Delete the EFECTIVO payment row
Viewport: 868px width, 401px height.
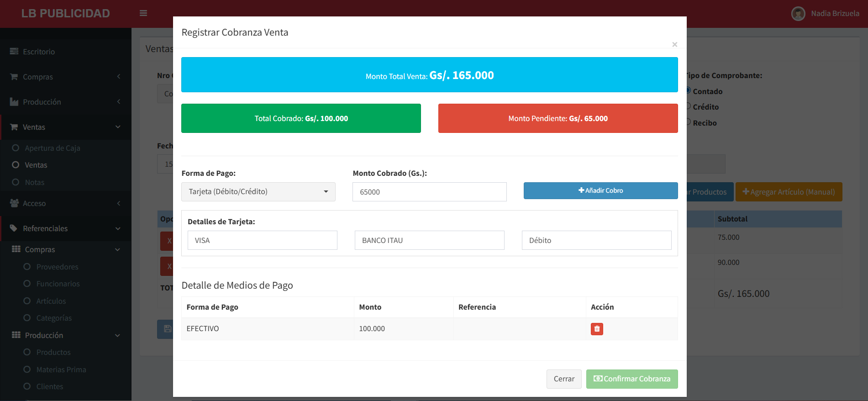click(597, 329)
